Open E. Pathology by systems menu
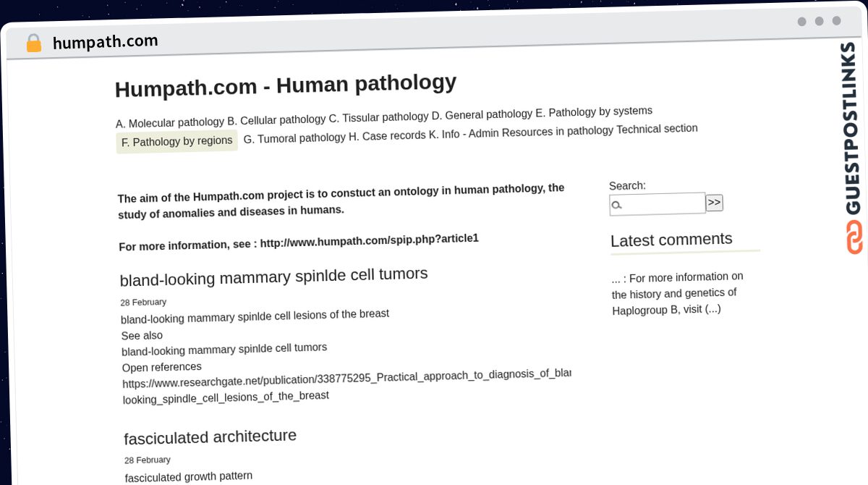Viewport: 868px width, 485px height. (x=594, y=111)
